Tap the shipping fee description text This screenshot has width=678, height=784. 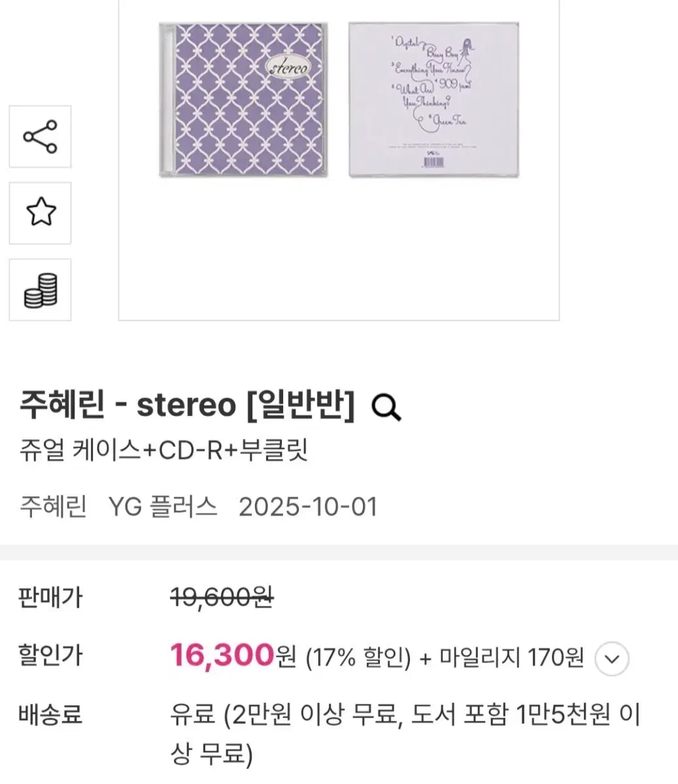[x=404, y=734]
